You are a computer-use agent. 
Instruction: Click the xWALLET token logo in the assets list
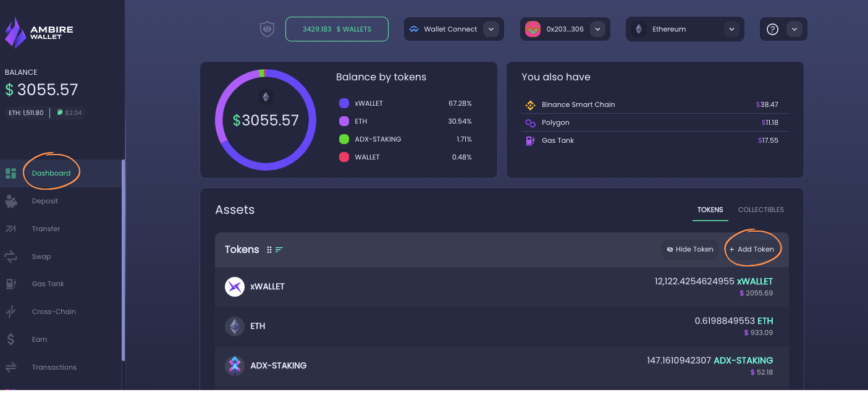point(235,287)
